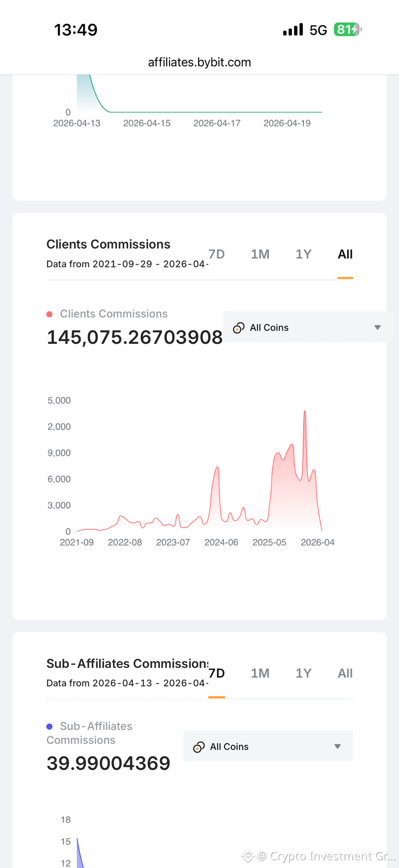
Task: Choose 1Y range for Sub-Affiliates Commissions
Action: click(x=304, y=673)
